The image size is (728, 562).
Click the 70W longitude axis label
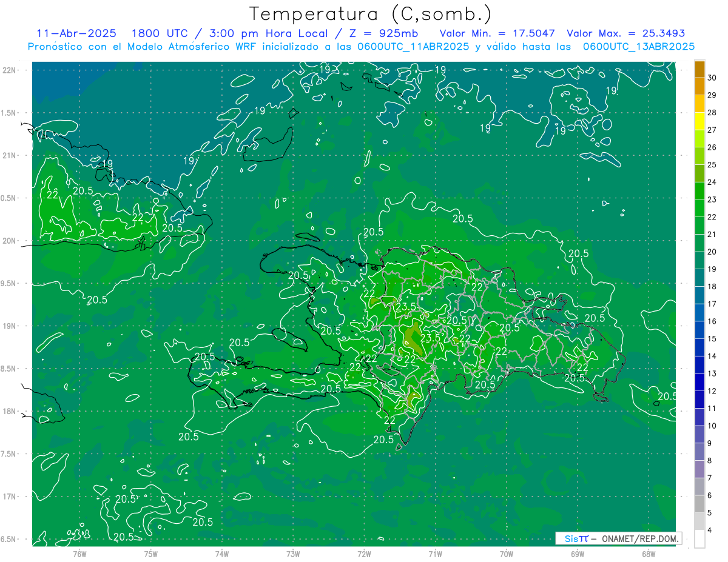(507, 554)
